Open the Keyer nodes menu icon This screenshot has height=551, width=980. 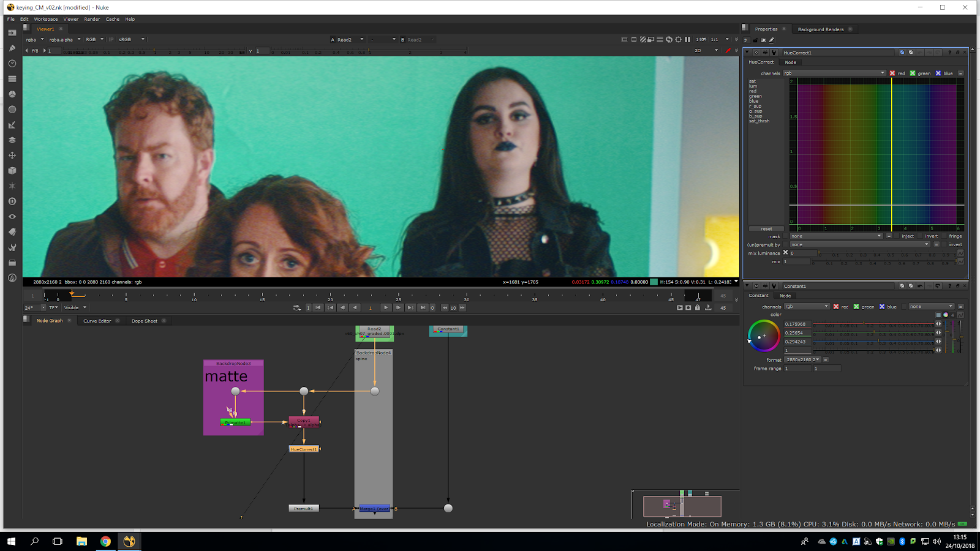[x=12, y=125]
